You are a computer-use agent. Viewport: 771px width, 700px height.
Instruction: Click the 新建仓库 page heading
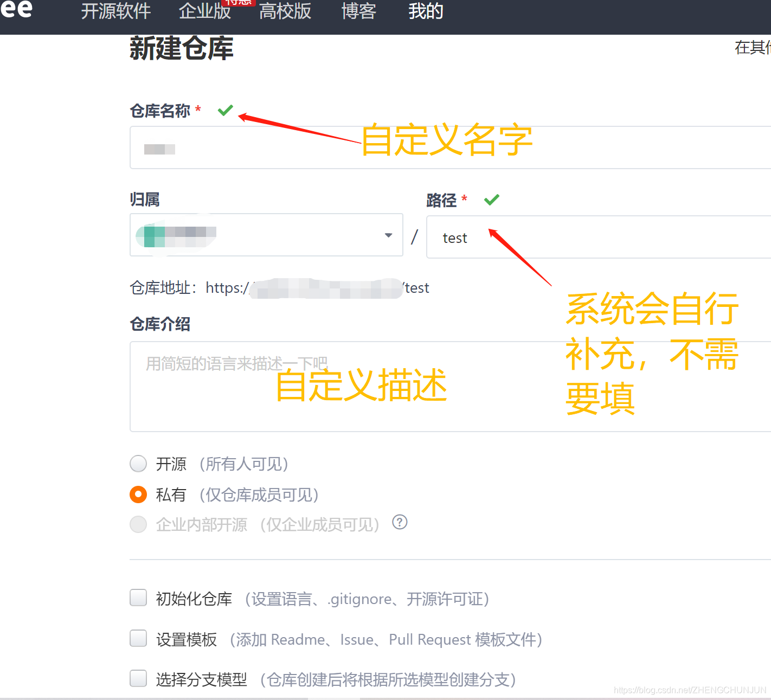click(182, 48)
